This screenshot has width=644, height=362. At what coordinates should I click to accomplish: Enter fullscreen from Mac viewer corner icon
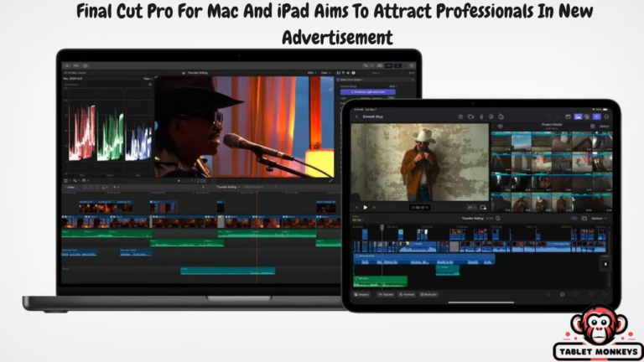tap(331, 181)
